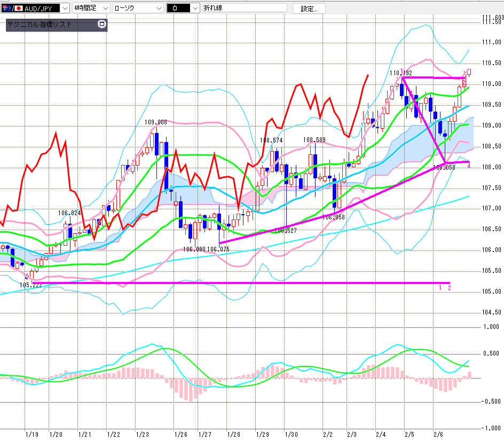Open the AUD/JPY currency pair dropdown
This screenshot has height=440, width=504.
pyautogui.click(x=64, y=8)
